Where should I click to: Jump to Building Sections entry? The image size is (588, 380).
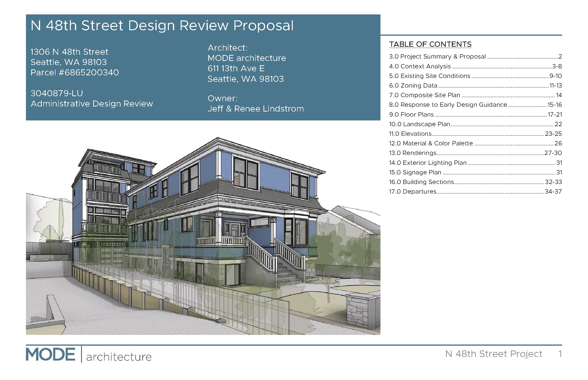pyautogui.click(x=422, y=182)
